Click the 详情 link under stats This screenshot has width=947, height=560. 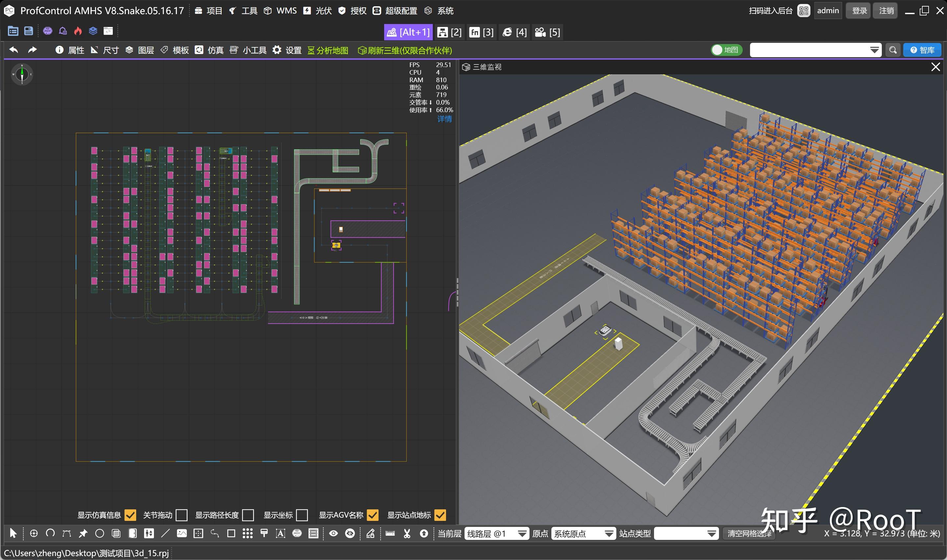tap(444, 119)
